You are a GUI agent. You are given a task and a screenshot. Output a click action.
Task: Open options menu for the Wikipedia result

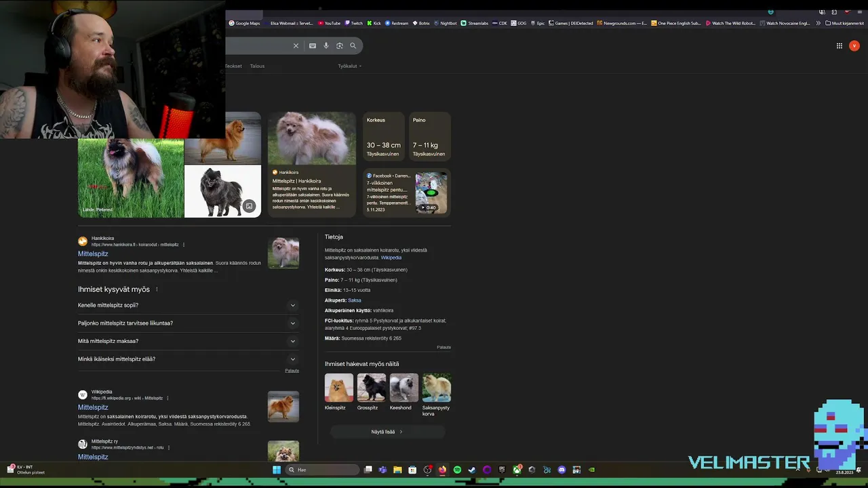click(167, 398)
